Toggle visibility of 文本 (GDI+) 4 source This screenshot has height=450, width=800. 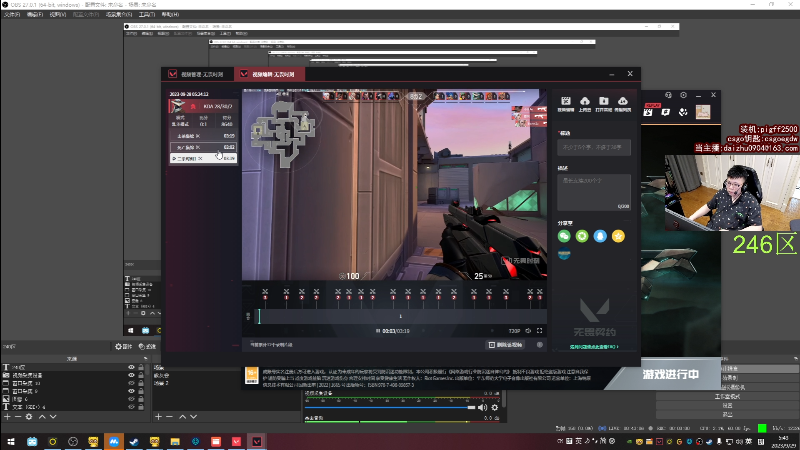tap(131, 407)
